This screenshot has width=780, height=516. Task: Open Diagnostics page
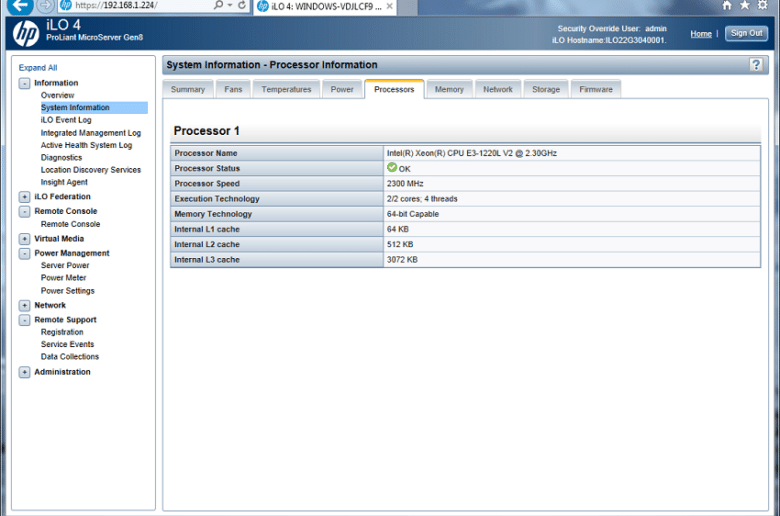pos(61,158)
